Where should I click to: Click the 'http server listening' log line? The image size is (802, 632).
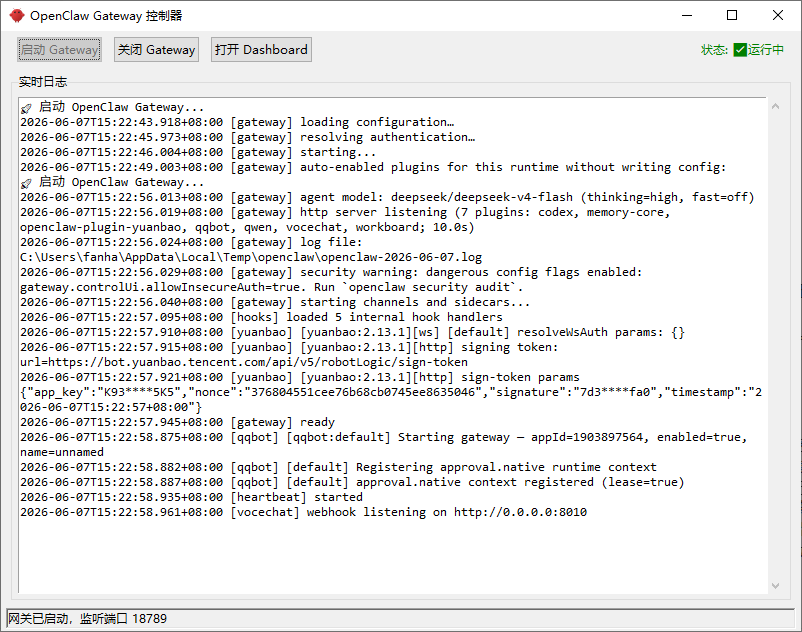click(345, 220)
